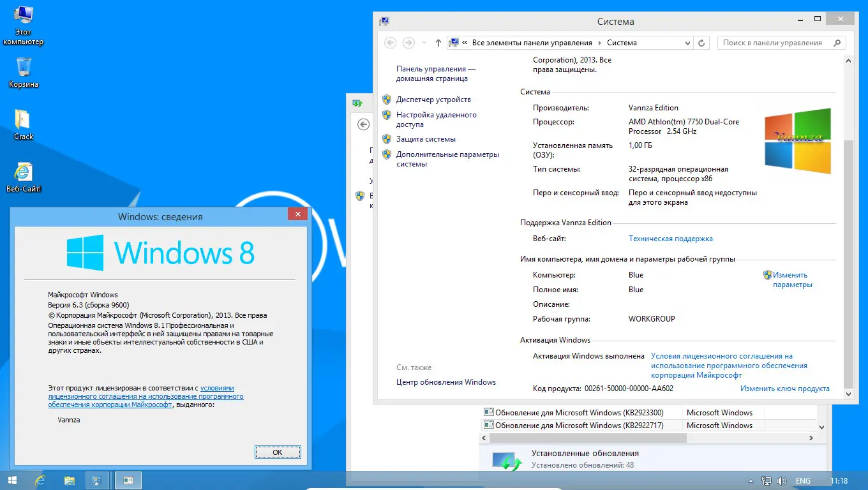
Task: Open Панель управления — домашняя страница
Action: coord(436,73)
